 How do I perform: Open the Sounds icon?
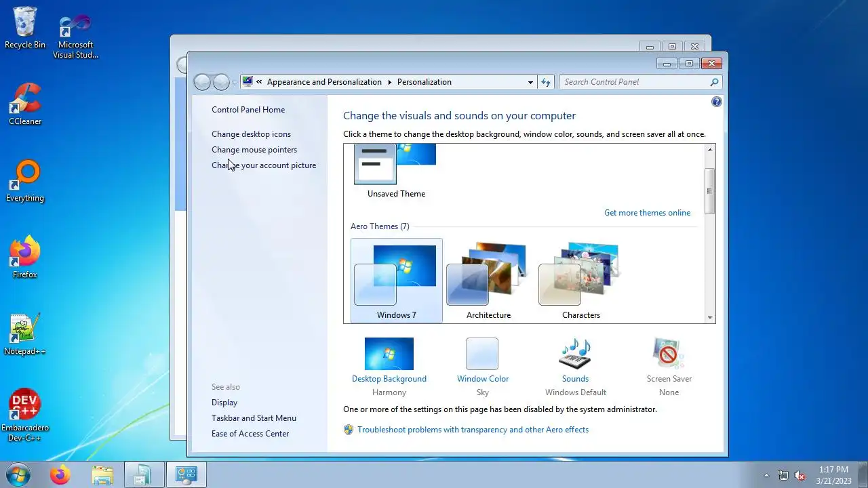tap(575, 354)
